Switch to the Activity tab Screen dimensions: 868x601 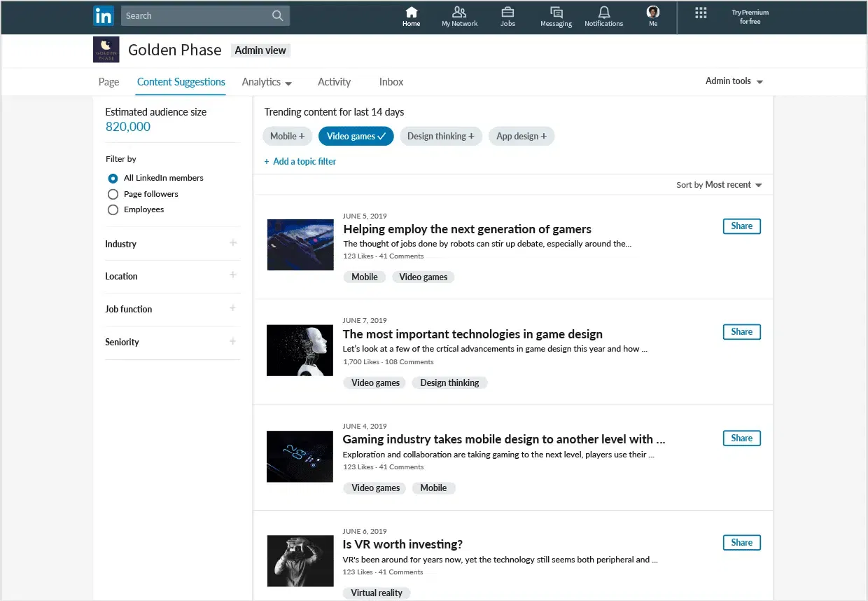click(334, 82)
